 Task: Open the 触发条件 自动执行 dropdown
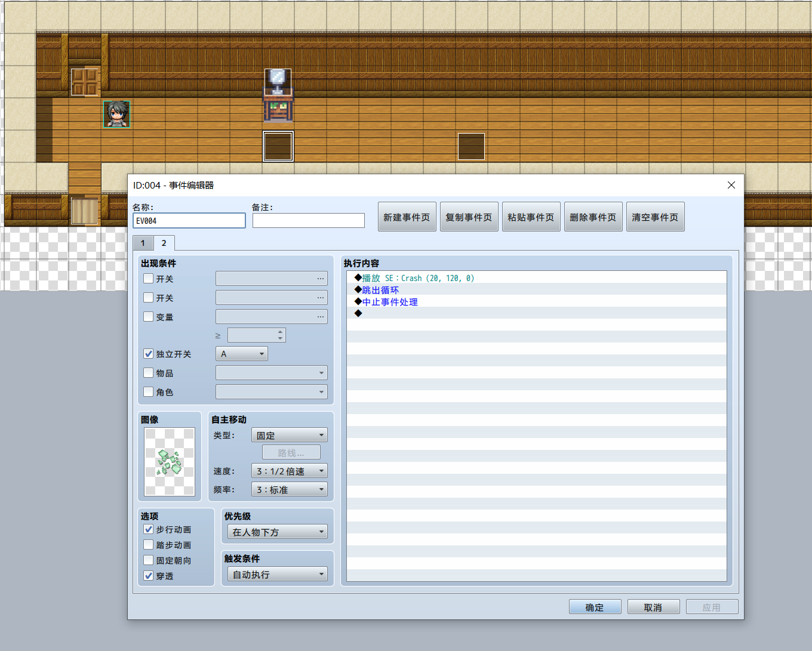click(278, 575)
